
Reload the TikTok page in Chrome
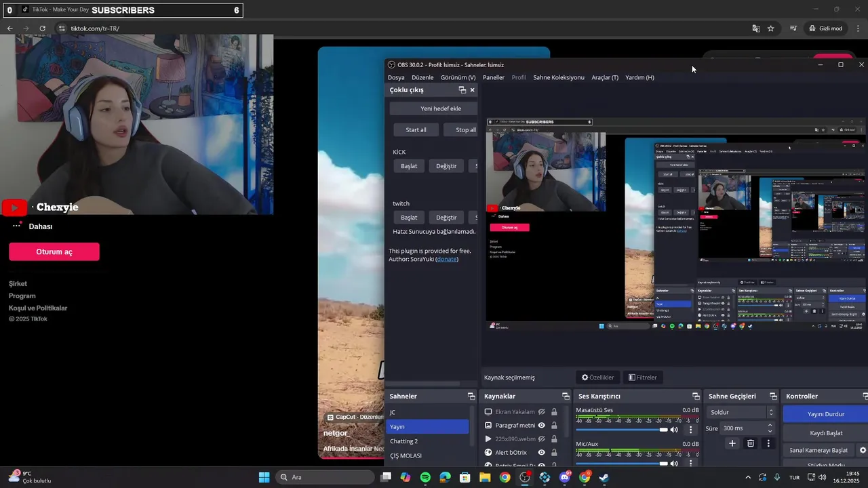pyautogui.click(x=42, y=28)
